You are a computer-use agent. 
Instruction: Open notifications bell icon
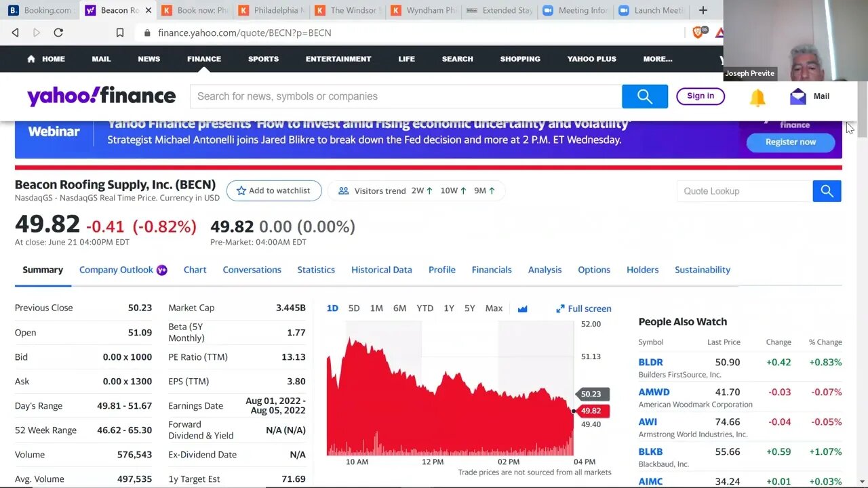(757, 97)
